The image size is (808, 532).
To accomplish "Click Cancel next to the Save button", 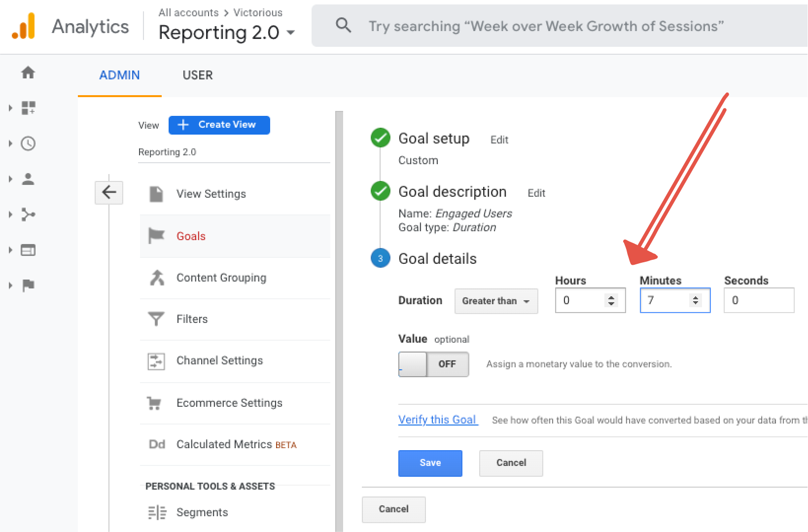I will (x=511, y=463).
